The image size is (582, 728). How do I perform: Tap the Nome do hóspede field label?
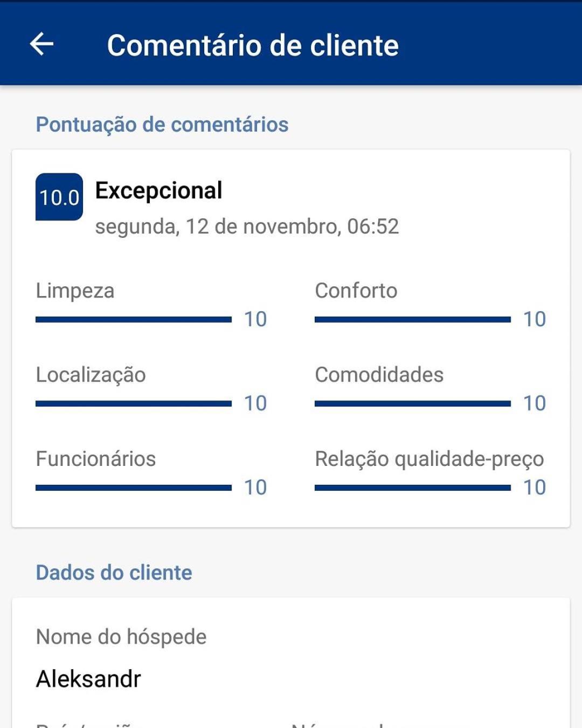tap(121, 637)
